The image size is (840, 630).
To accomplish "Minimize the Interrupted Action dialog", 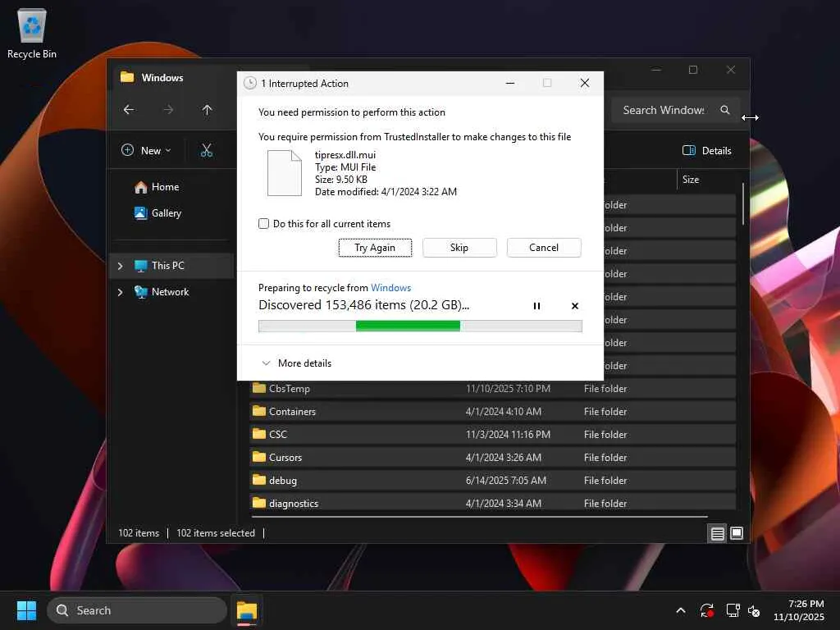I will [510, 83].
